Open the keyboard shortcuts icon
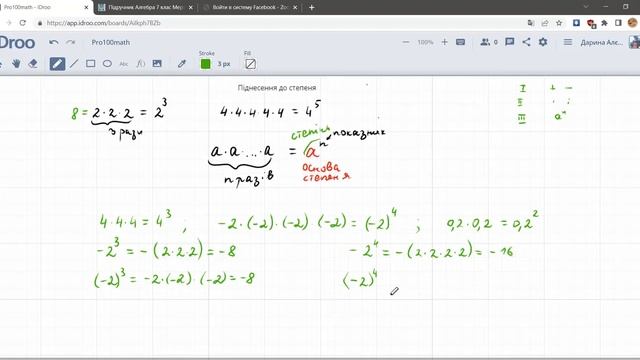This screenshot has width=640, height=360. click(460, 42)
